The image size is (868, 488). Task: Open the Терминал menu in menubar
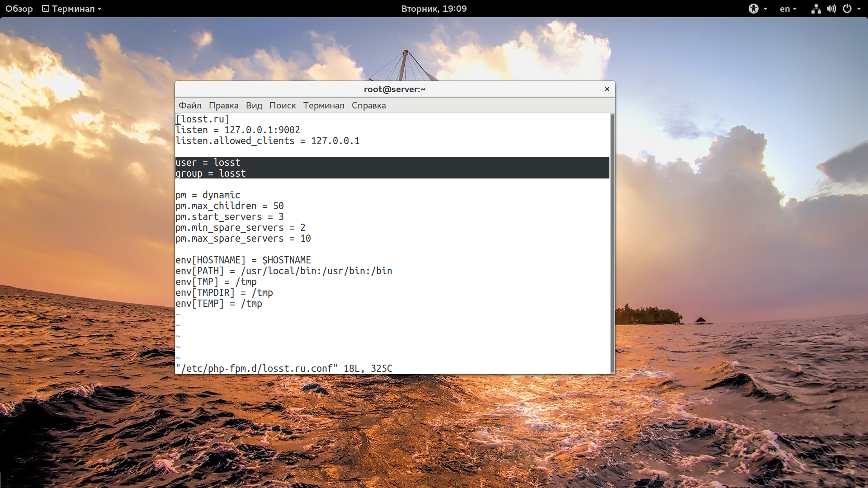324,105
